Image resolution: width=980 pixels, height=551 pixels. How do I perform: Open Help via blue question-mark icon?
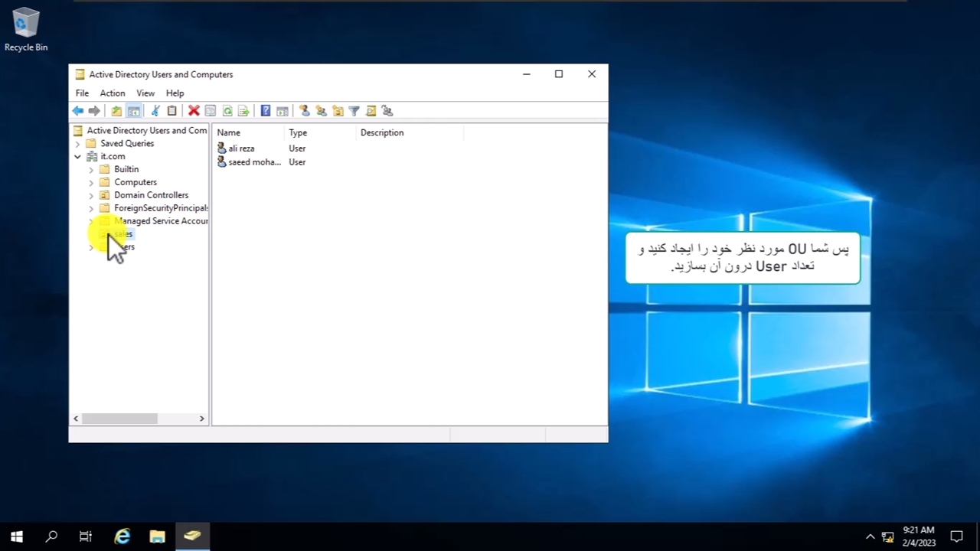[265, 111]
